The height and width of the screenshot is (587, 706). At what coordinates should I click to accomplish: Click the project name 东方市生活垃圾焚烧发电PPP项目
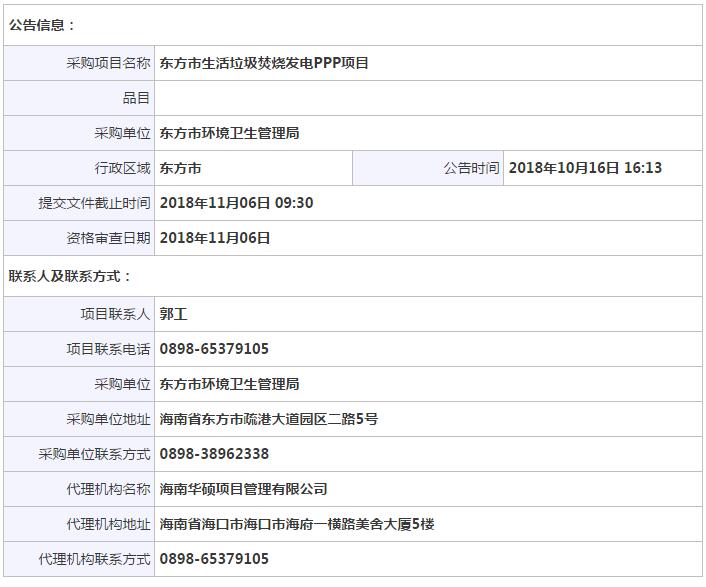coord(264,63)
